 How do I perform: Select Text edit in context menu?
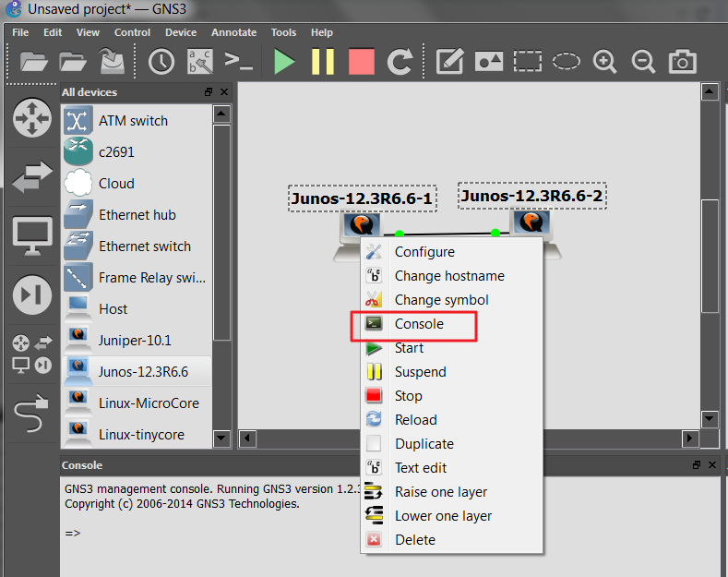tap(451, 468)
